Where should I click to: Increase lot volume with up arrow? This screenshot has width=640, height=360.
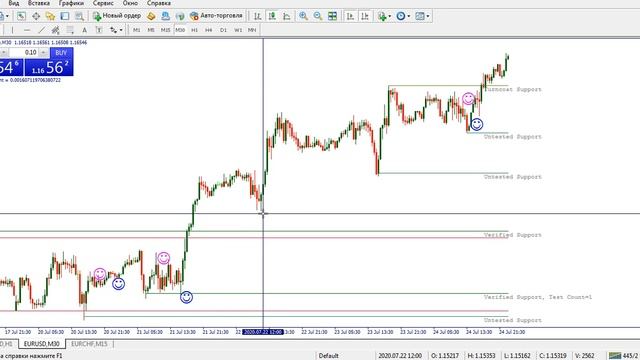tap(43, 53)
